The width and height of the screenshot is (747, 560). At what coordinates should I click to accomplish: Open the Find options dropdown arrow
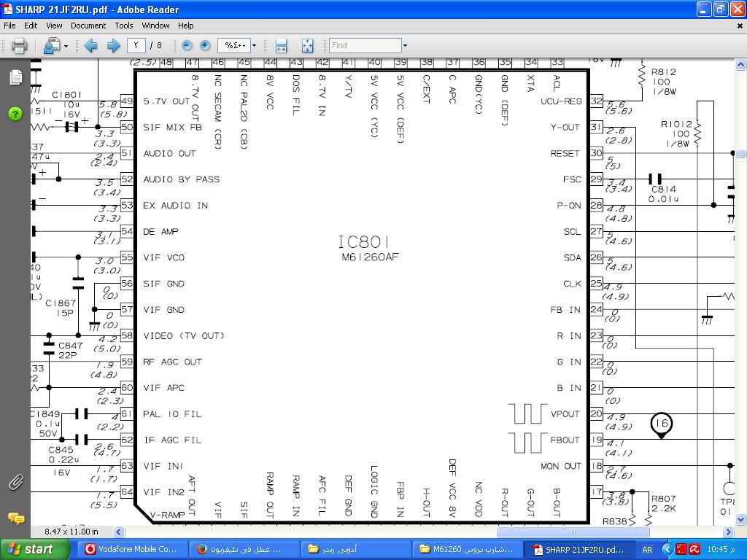pos(405,46)
